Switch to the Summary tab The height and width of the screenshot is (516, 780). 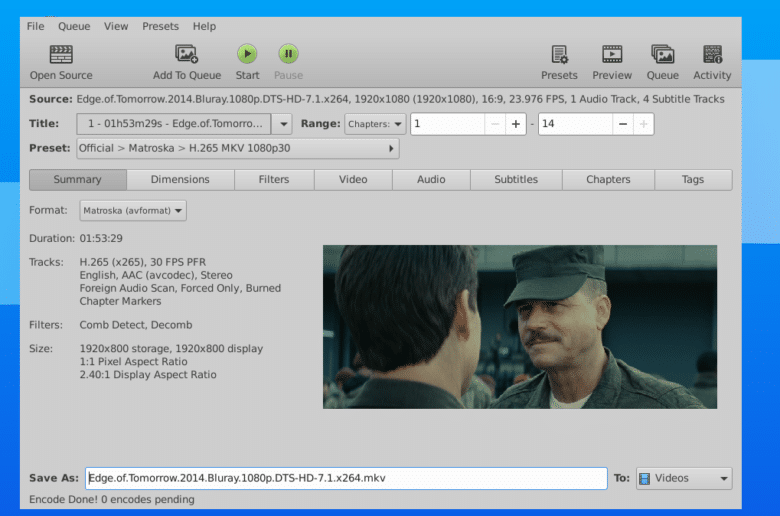(78, 180)
